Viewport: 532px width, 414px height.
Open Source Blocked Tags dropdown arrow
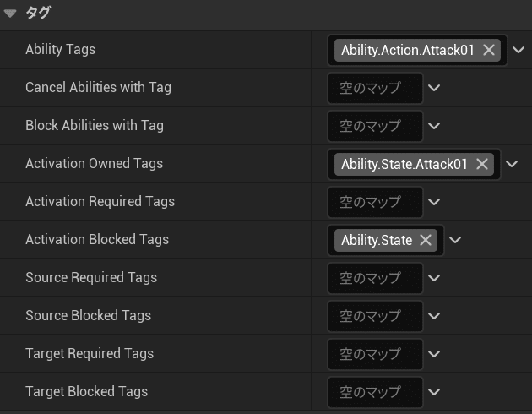click(434, 316)
